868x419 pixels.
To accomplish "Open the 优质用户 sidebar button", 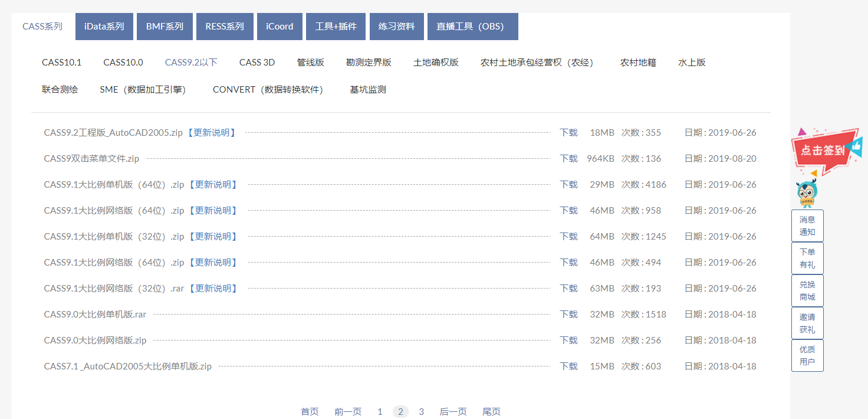I will pos(807,355).
